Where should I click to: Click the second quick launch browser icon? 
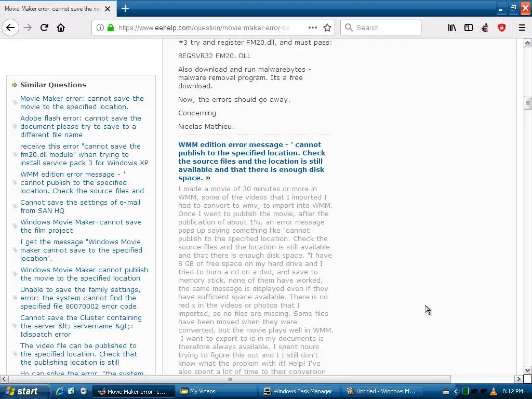pos(71,391)
